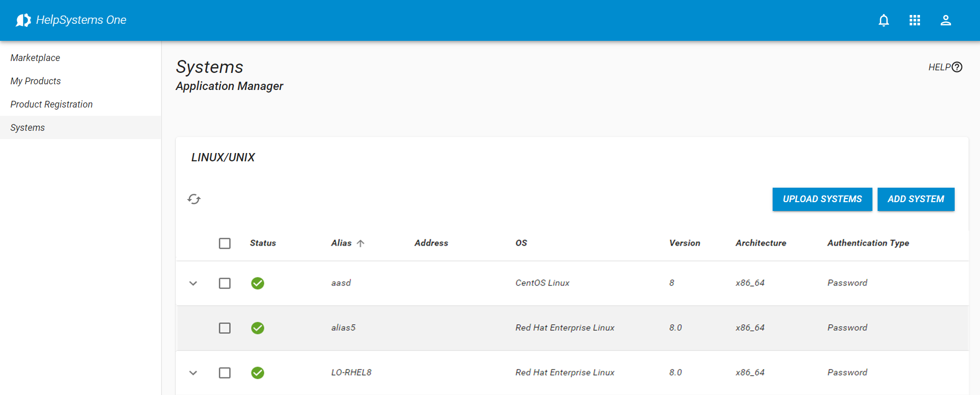This screenshot has height=395, width=980.
Task: Check the box for the aasd system
Action: [224, 283]
